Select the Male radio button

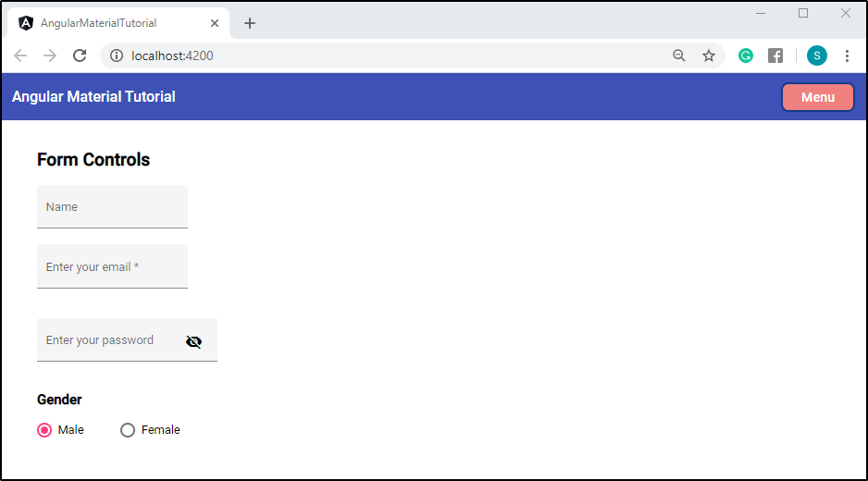44,430
